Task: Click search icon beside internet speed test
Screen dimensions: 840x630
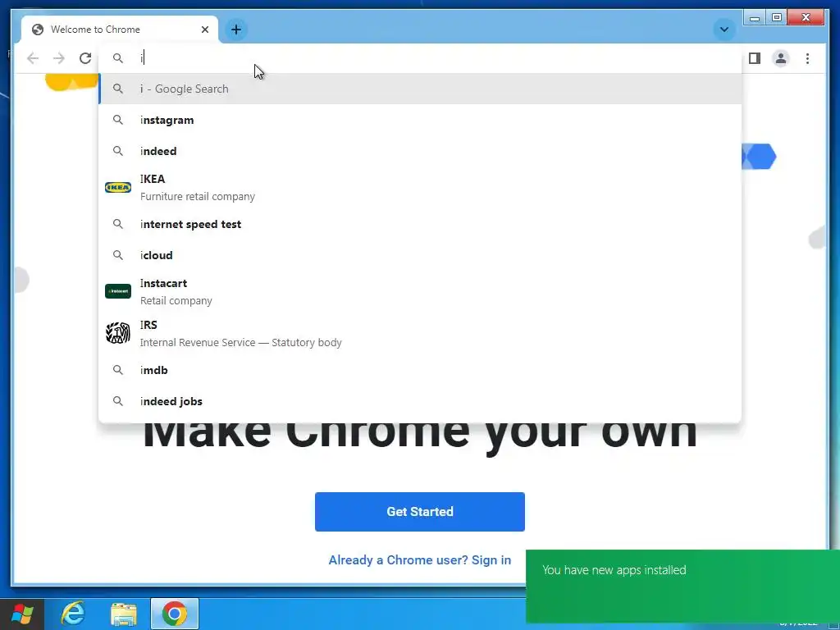Action: pos(118,224)
